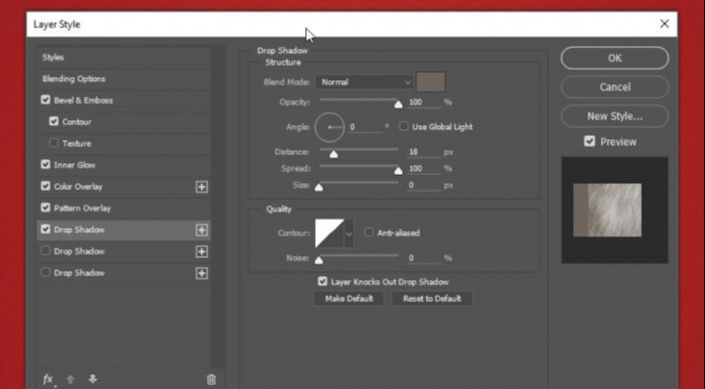
Task: Click the move effect up arrow
Action: (70, 380)
